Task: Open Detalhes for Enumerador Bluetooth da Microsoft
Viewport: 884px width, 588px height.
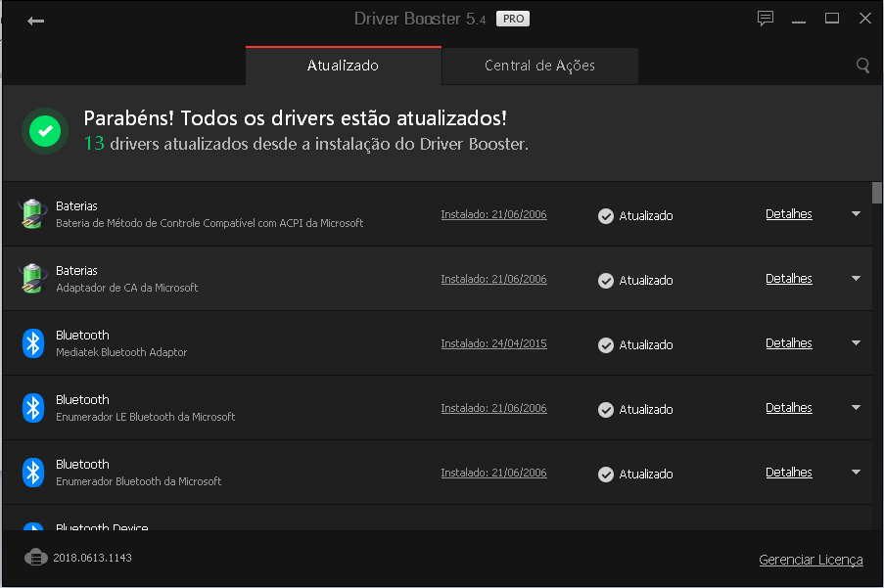Action: coord(789,473)
